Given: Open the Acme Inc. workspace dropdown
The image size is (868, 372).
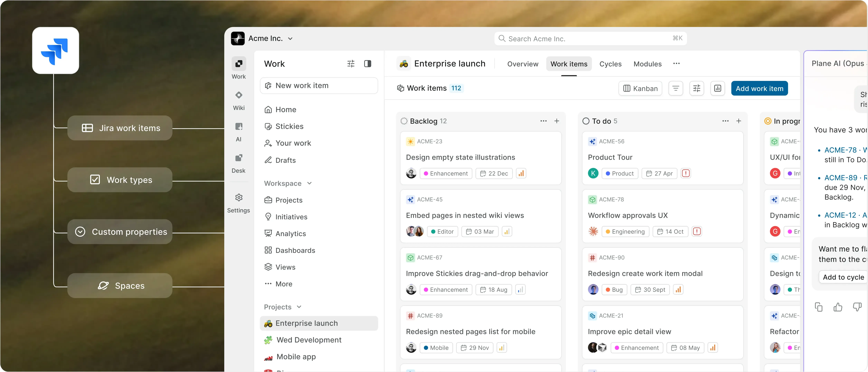Looking at the screenshot, I should coord(290,39).
